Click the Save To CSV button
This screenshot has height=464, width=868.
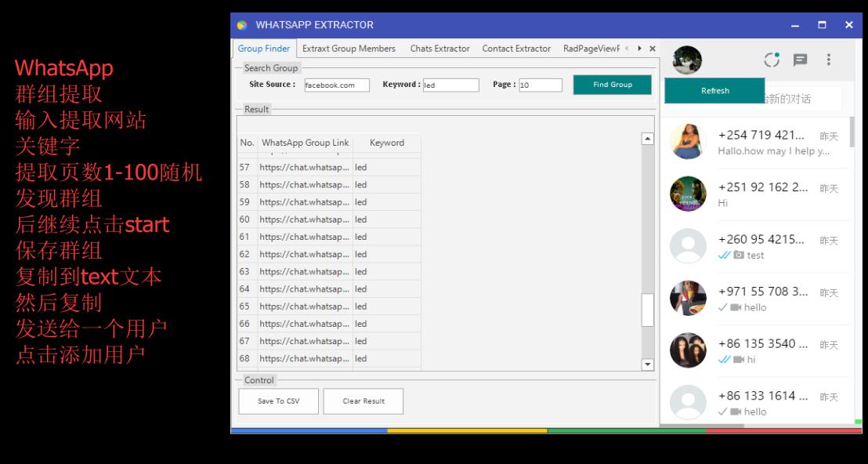(x=278, y=401)
